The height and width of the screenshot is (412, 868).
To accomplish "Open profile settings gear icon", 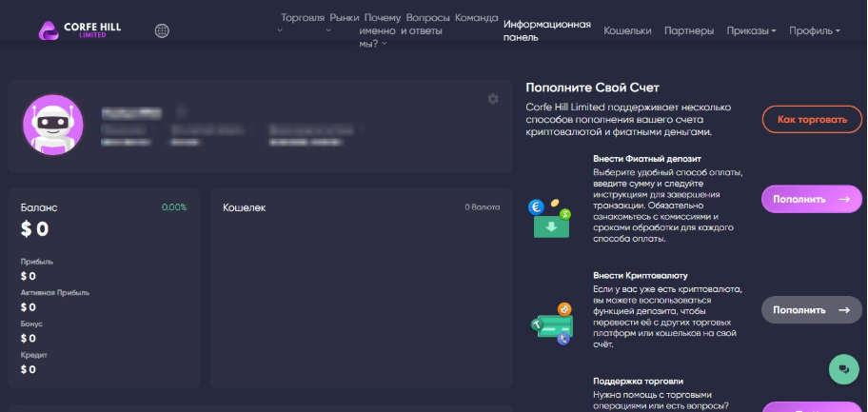I will click(492, 99).
